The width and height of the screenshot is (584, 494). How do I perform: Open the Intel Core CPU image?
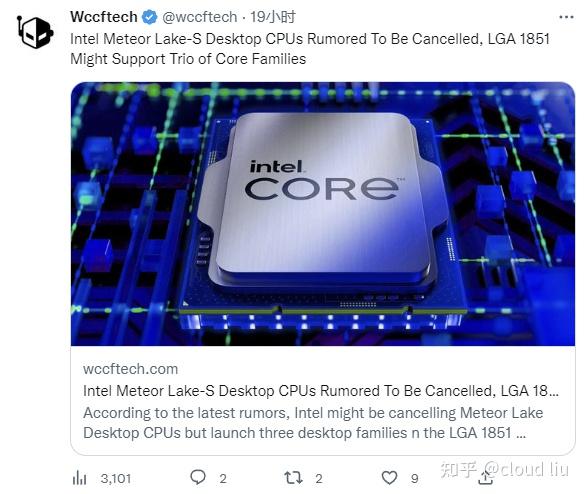click(323, 214)
